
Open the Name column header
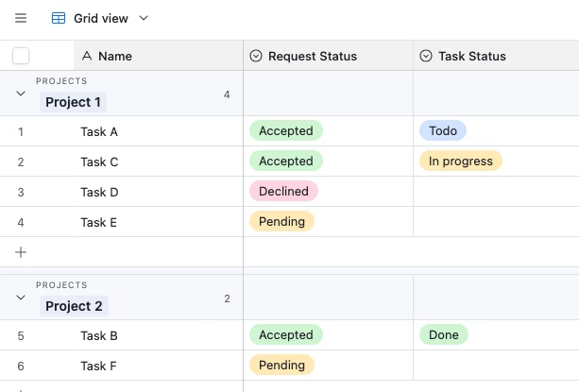(x=151, y=56)
